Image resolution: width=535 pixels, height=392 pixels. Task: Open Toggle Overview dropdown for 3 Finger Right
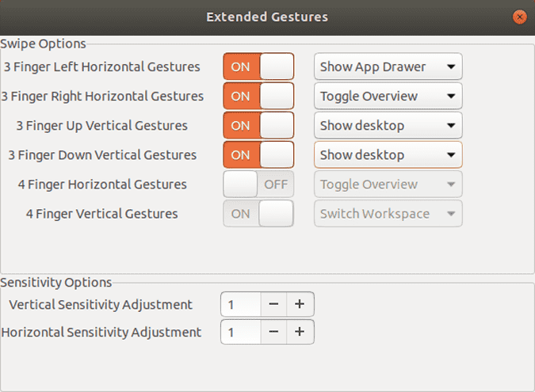tap(388, 96)
